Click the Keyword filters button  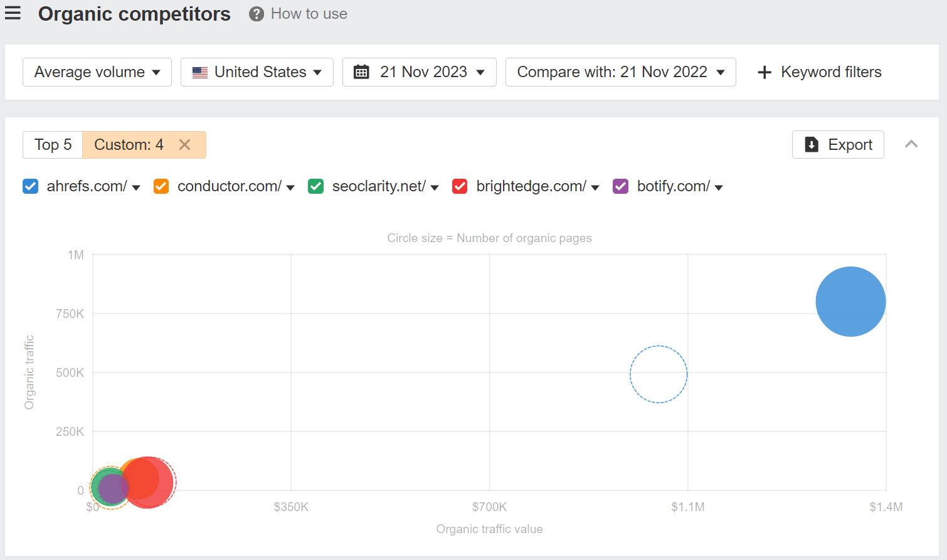click(x=818, y=72)
